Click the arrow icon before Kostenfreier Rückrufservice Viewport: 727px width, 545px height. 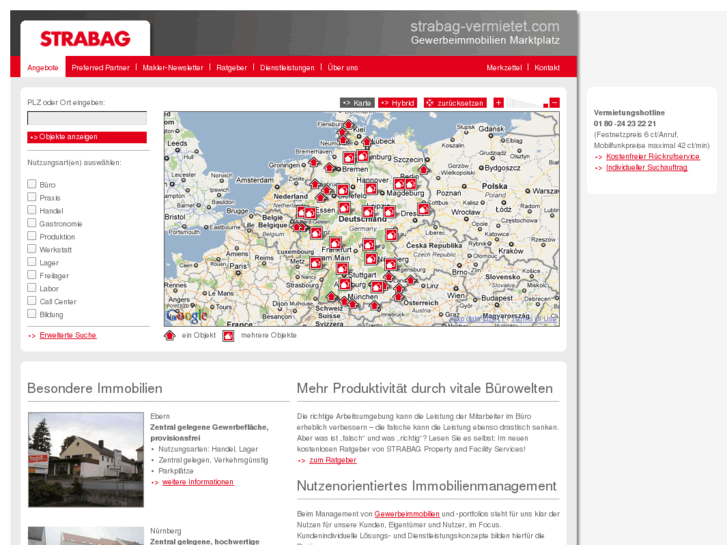599,157
